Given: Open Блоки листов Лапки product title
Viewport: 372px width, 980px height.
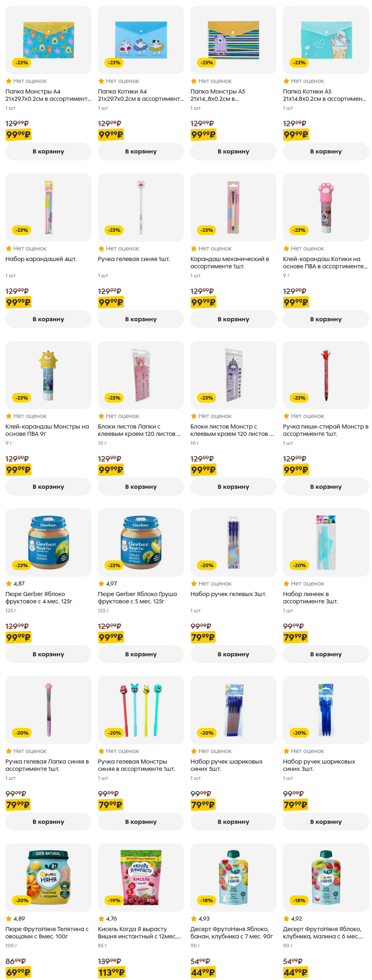Looking at the screenshot, I should pos(139,430).
